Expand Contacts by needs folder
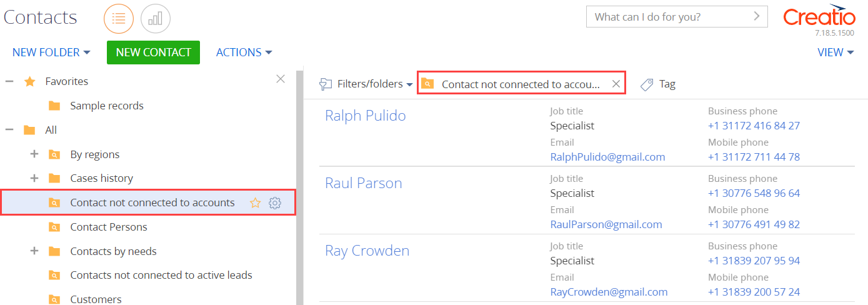This screenshot has width=868, height=305. click(34, 251)
